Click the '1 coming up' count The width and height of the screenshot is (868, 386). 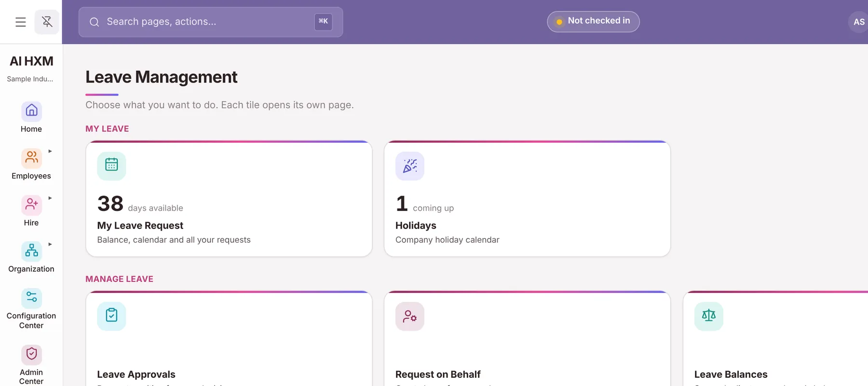[424, 204]
